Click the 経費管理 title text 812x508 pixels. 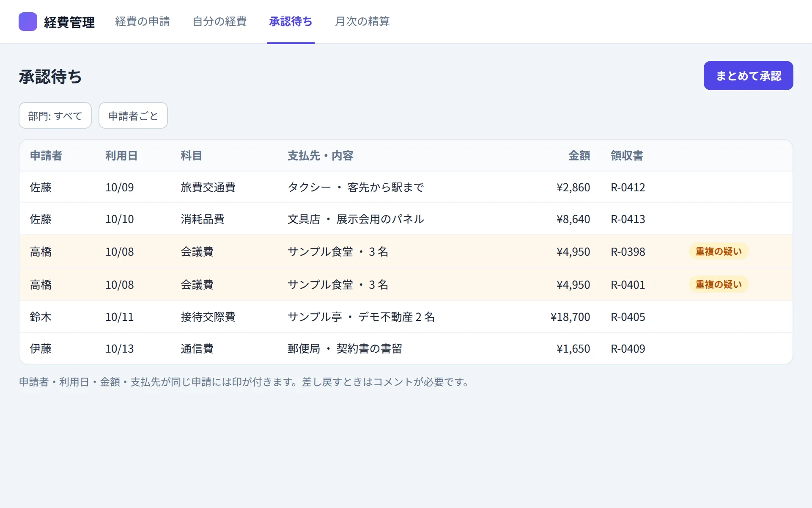tap(69, 22)
